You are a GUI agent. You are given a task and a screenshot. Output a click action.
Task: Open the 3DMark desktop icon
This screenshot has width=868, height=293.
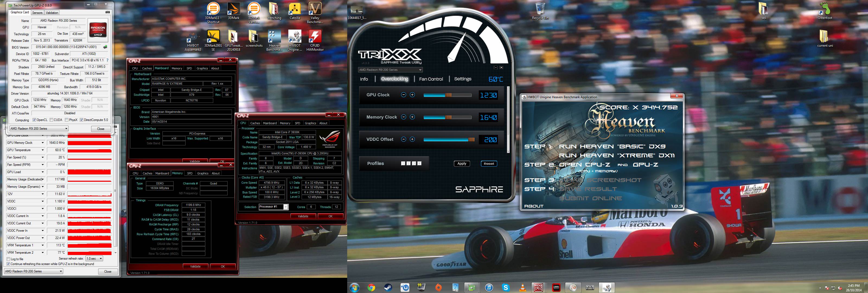pos(234,11)
